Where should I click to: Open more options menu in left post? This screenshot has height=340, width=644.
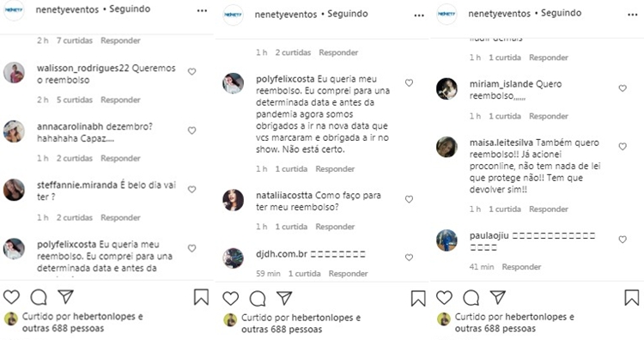pos(202,10)
